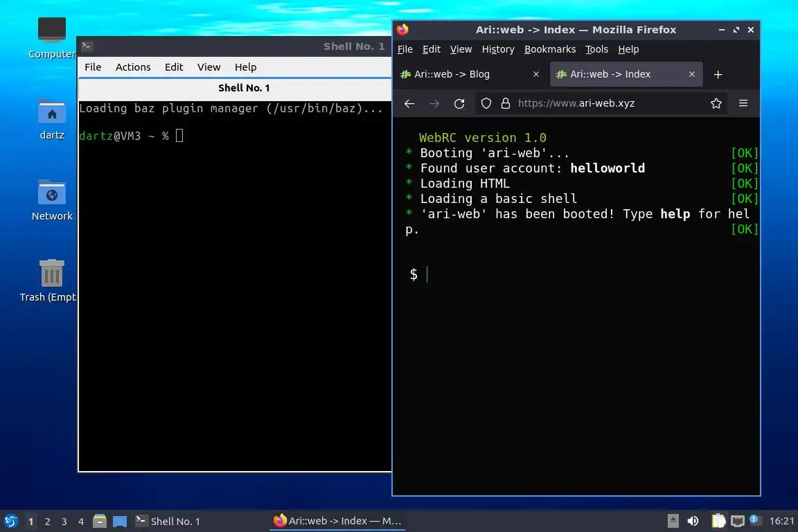Go back one page in Firefox

[x=409, y=104]
